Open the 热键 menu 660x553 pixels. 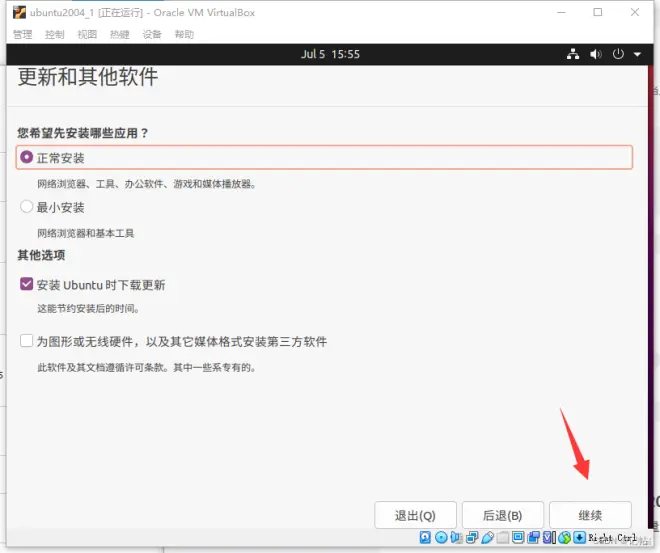click(x=120, y=35)
